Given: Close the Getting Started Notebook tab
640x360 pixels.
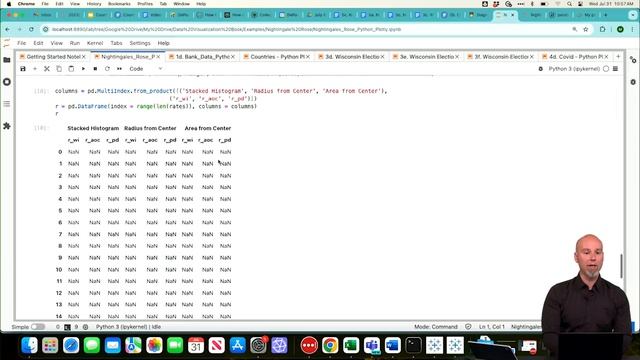Looking at the screenshot, I should click(x=84, y=57).
